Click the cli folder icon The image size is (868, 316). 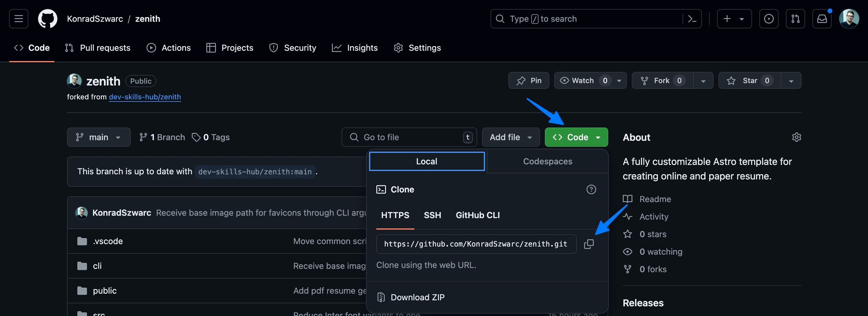tap(82, 266)
